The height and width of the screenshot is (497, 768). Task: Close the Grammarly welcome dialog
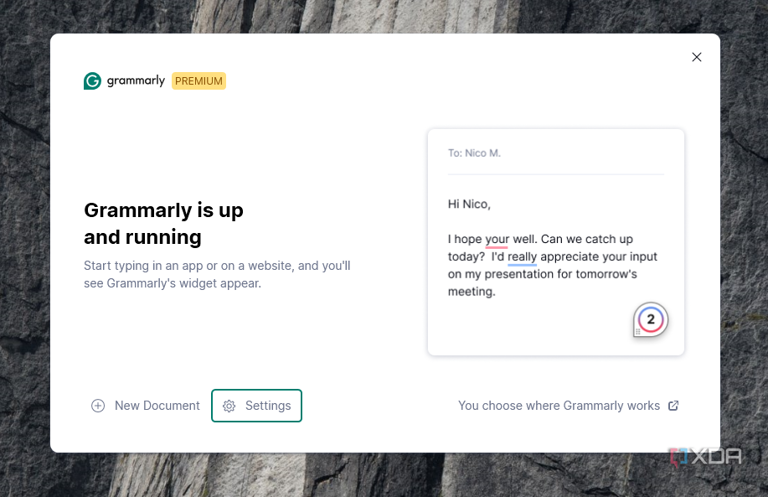coord(696,57)
